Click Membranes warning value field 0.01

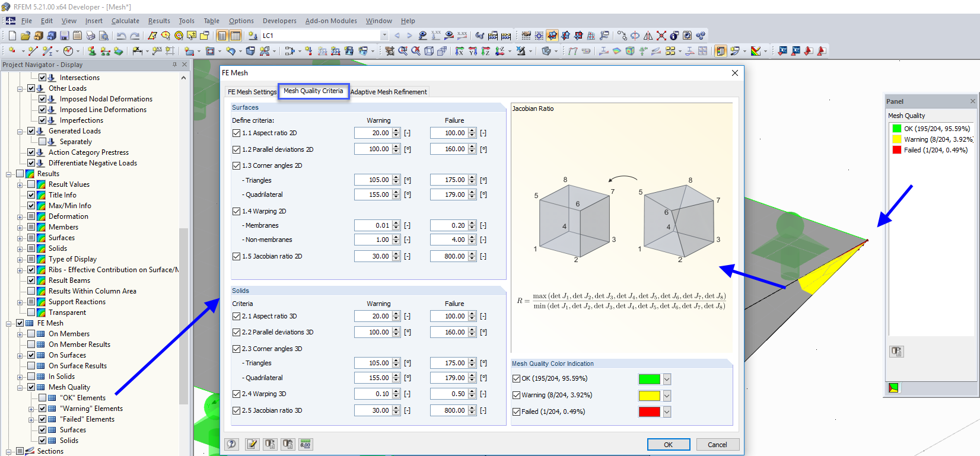coord(373,225)
